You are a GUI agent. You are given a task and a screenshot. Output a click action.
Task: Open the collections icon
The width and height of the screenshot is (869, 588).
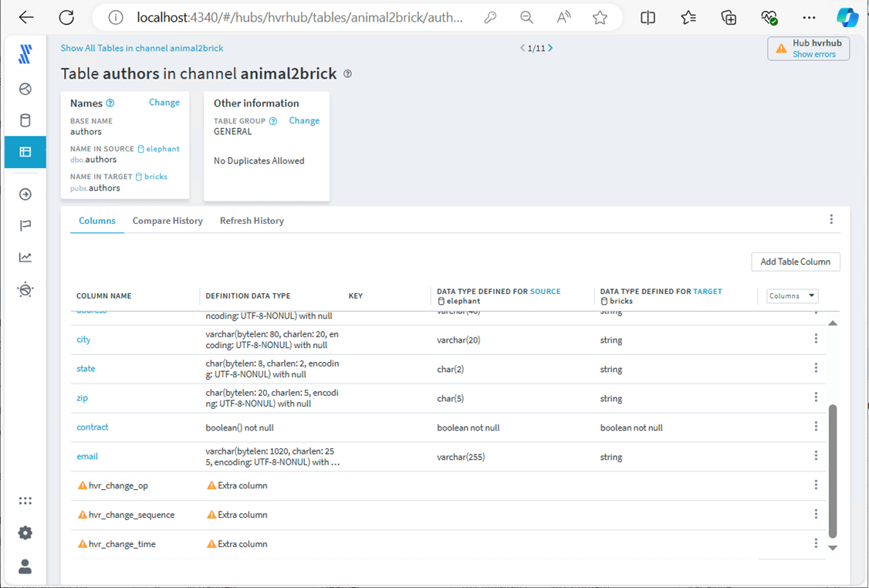[x=729, y=18]
